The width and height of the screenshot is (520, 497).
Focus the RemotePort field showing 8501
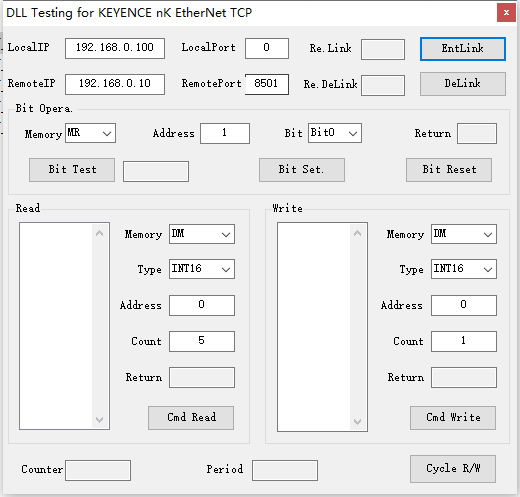click(267, 84)
